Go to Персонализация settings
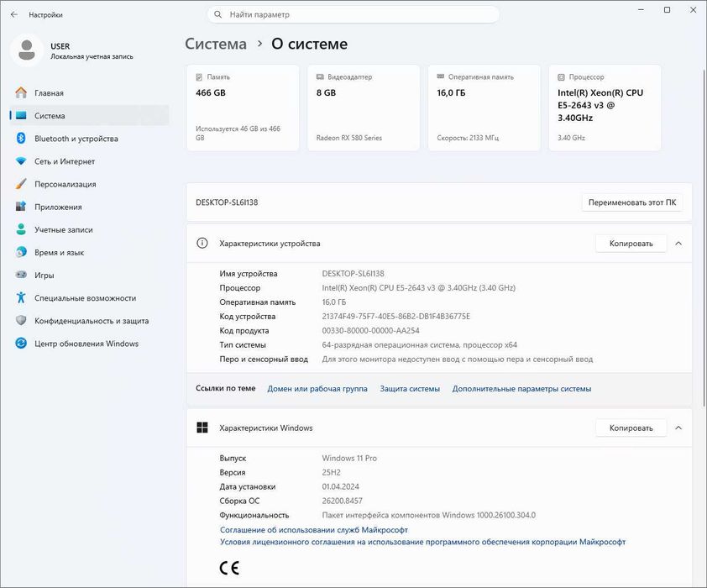The width and height of the screenshot is (707, 588). (x=89, y=184)
